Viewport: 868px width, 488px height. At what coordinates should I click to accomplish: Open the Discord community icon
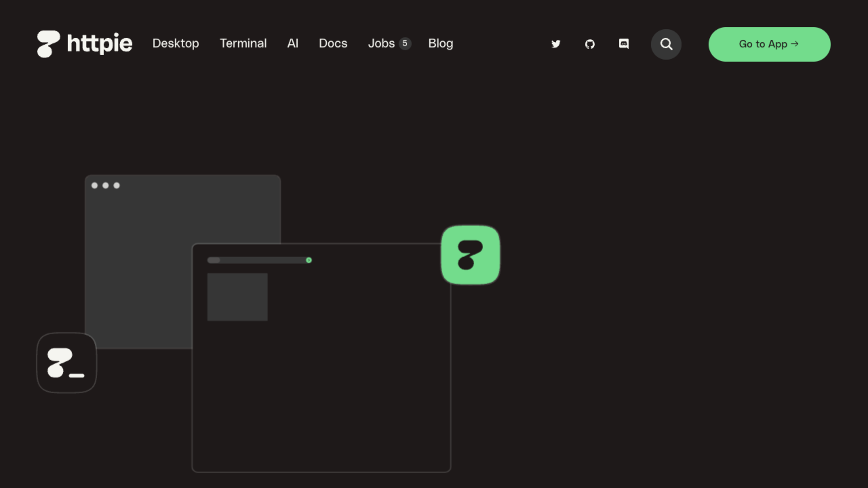click(x=624, y=44)
